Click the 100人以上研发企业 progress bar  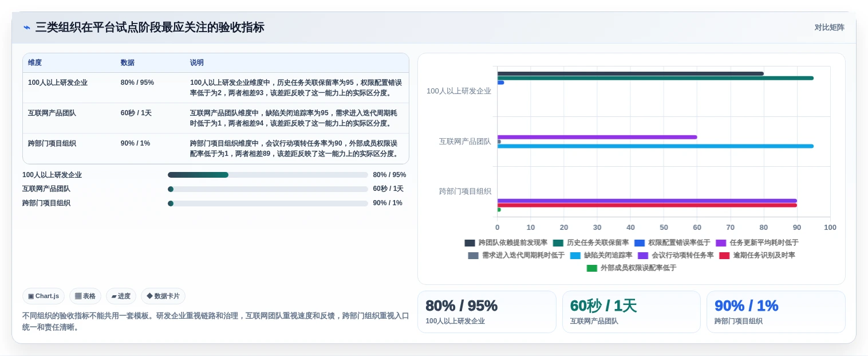[268, 175]
